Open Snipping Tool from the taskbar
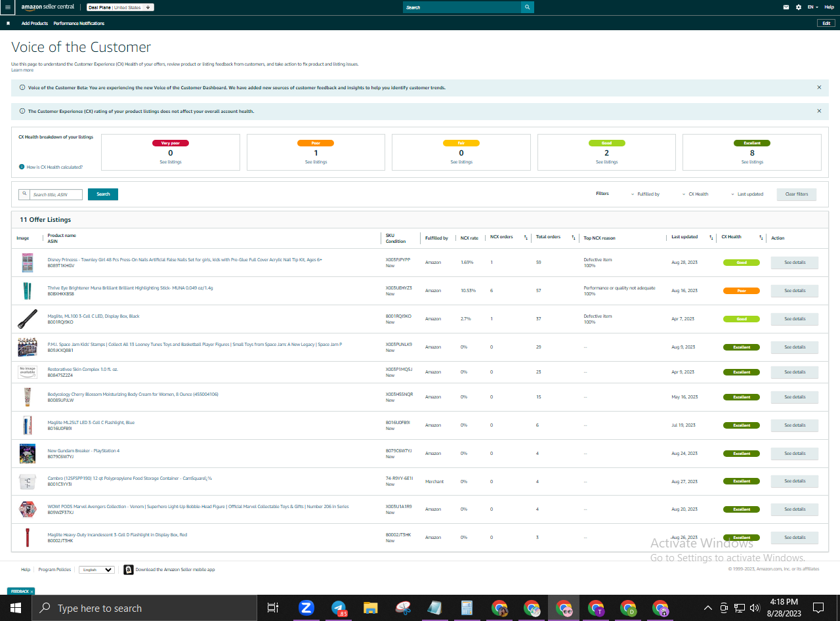The width and height of the screenshot is (840, 621). 403,608
